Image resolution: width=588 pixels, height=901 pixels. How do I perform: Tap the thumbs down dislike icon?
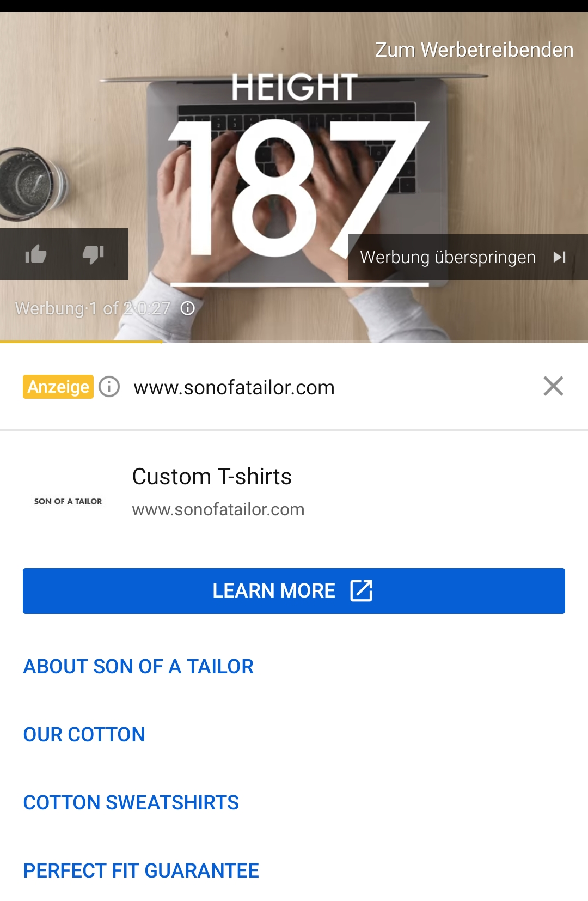click(x=93, y=254)
